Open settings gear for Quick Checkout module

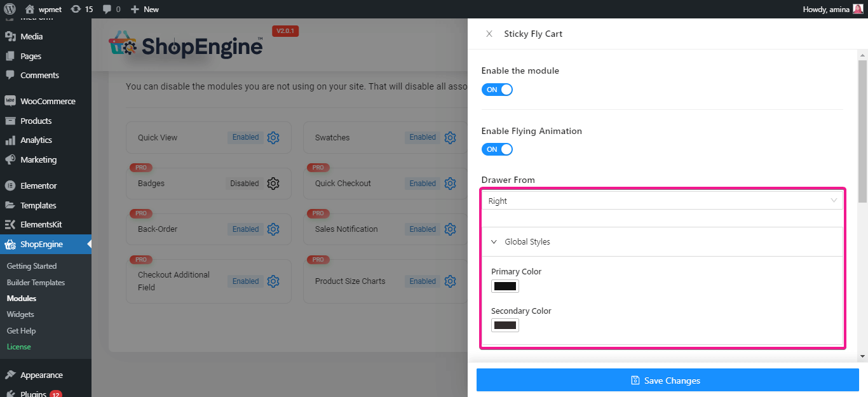(x=451, y=184)
